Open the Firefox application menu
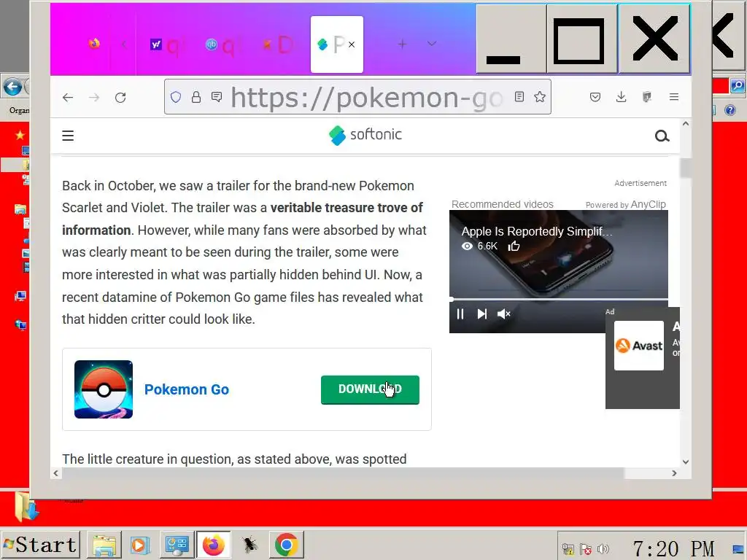The width and height of the screenshot is (747, 560). coord(673,97)
